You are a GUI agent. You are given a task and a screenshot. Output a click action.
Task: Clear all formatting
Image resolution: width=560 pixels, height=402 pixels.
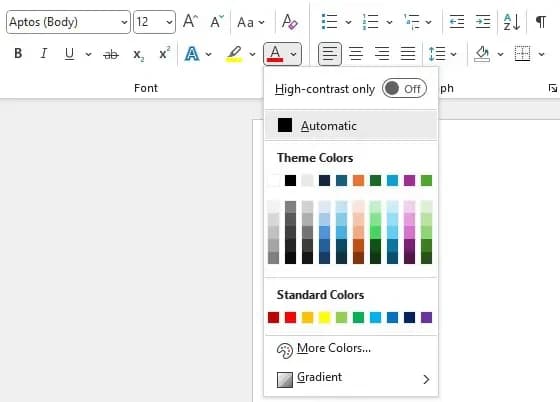289,22
